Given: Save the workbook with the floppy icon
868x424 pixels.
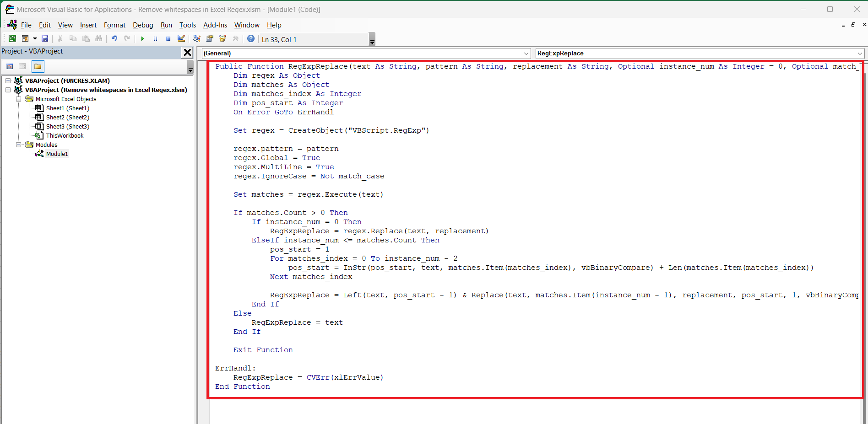Looking at the screenshot, I should coord(45,39).
